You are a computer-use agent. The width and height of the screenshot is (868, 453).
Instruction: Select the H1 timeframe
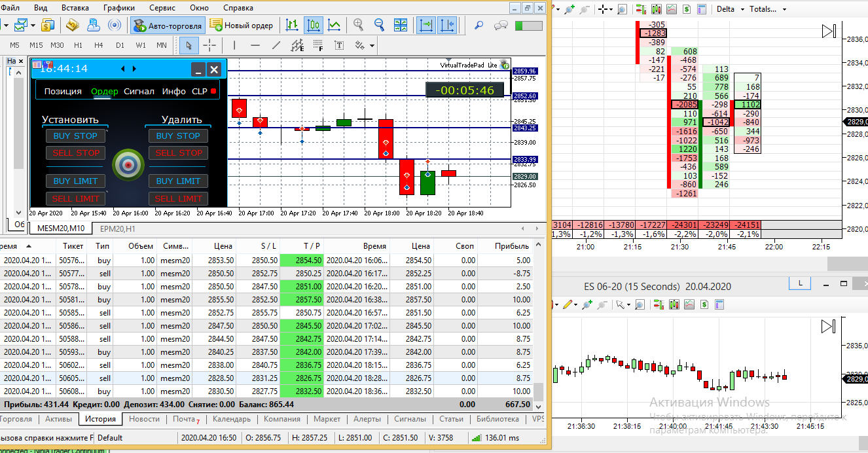point(78,45)
